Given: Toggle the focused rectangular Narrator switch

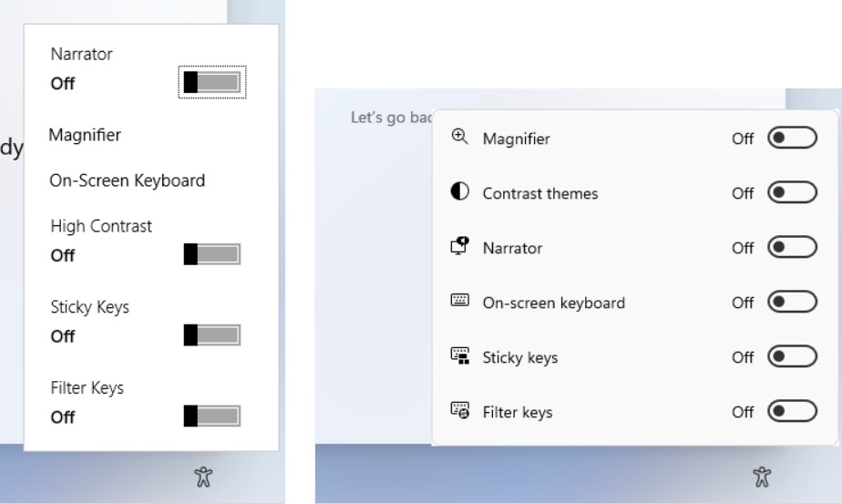Looking at the screenshot, I should (x=212, y=83).
